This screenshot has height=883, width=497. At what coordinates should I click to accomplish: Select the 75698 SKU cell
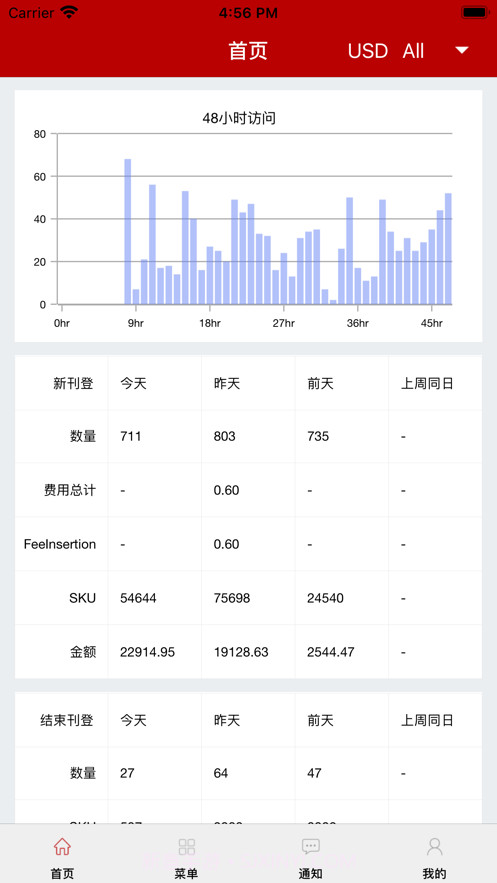[232, 599]
